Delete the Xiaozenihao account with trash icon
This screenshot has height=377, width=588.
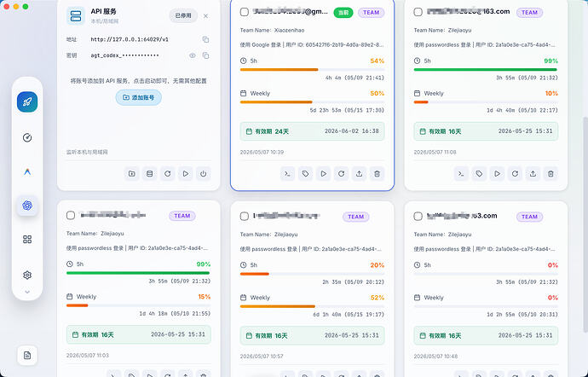[377, 174]
